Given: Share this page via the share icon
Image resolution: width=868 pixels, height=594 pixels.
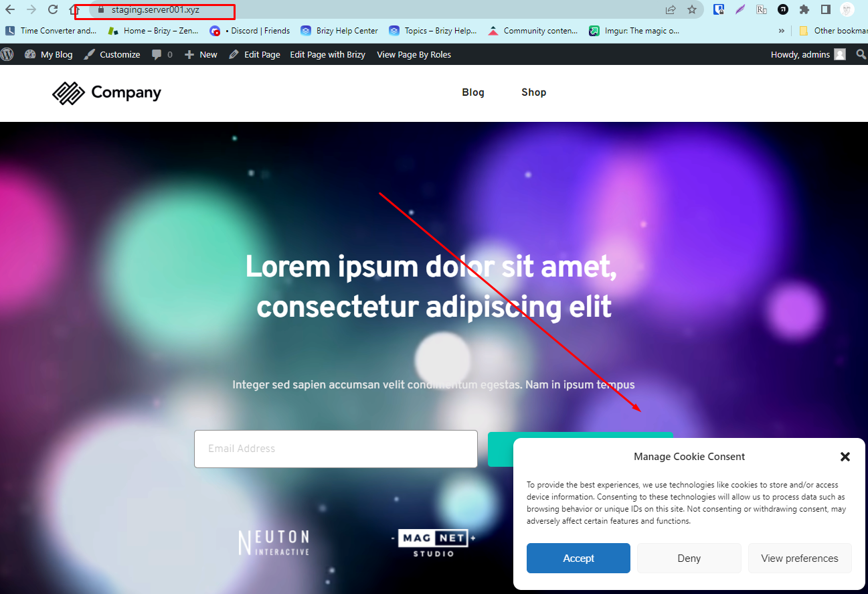Looking at the screenshot, I should click(671, 9).
